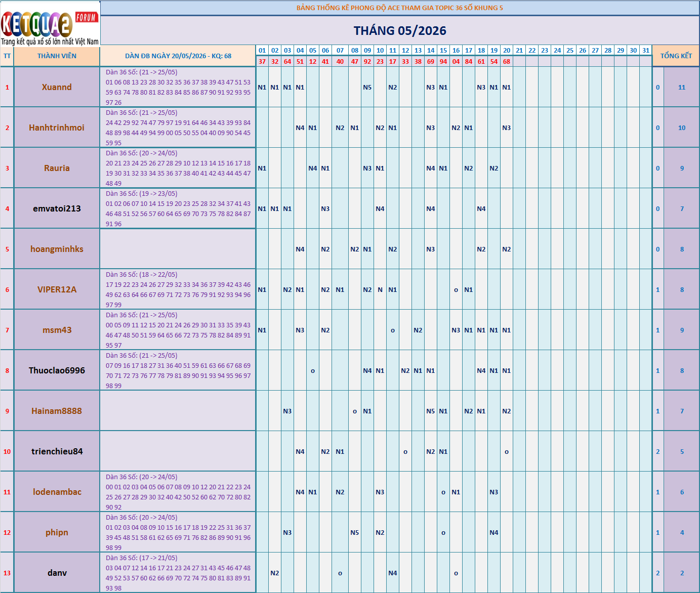This screenshot has width=700, height=593.
Task: Select the DÀN ĐB NGÀY 20/05/2026 header
Action: click(178, 56)
